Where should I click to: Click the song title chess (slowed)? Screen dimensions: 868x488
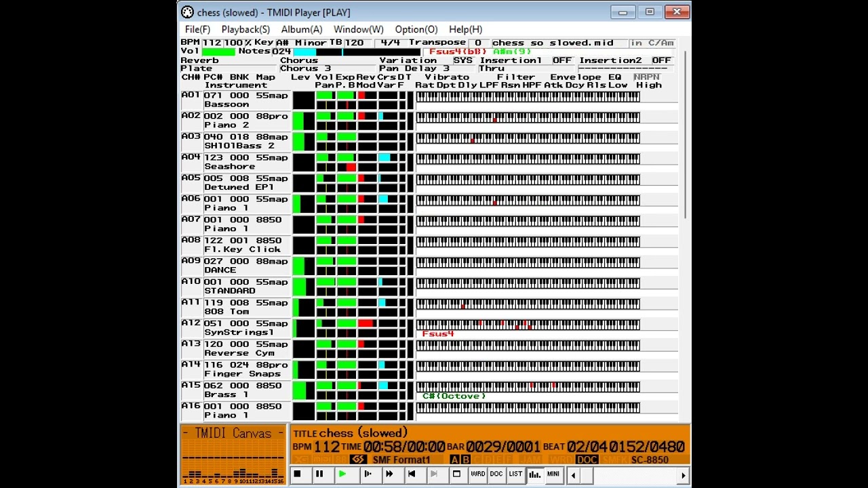tap(363, 433)
